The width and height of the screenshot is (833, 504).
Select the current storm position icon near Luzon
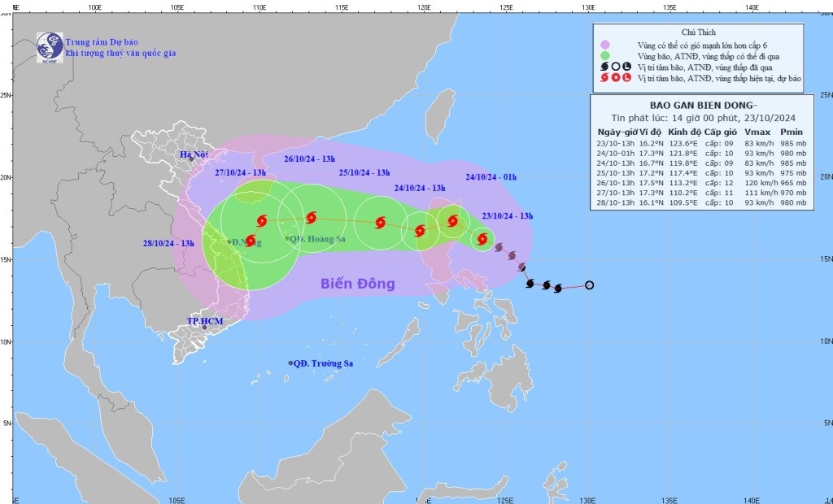tap(482, 239)
